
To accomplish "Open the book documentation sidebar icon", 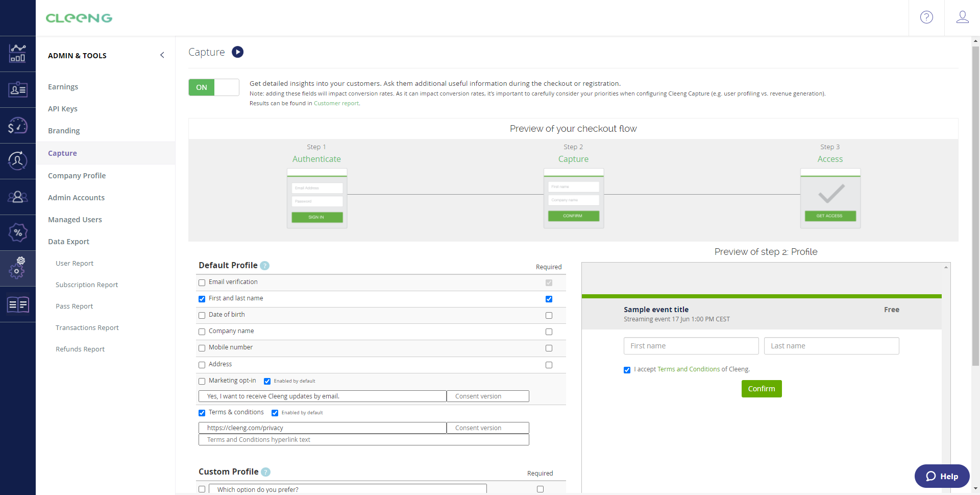I will [18, 304].
